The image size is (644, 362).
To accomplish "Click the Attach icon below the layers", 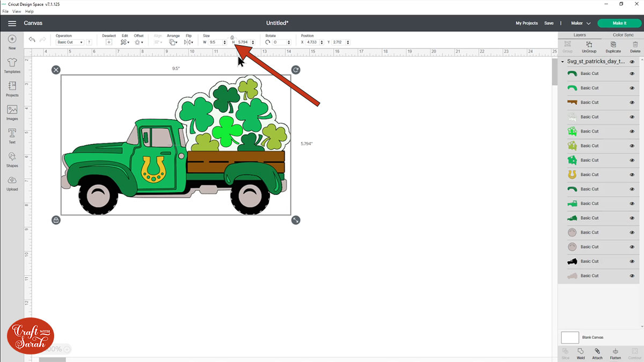I will point(597,353).
